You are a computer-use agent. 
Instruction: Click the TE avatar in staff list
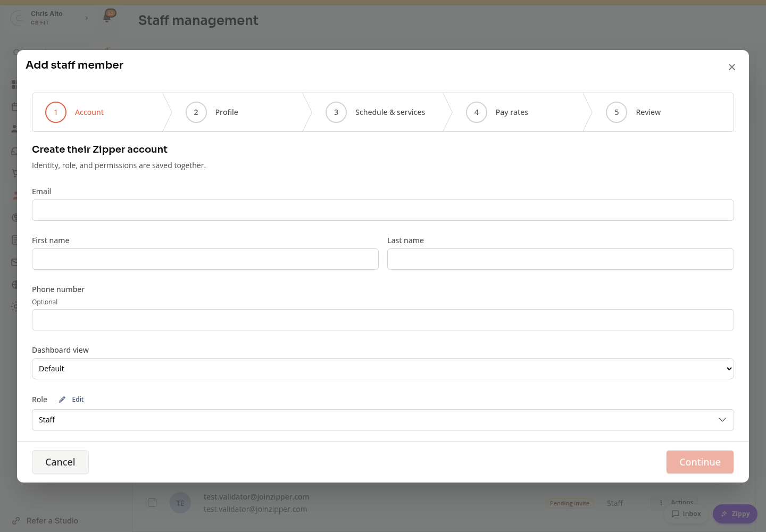pyautogui.click(x=180, y=503)
